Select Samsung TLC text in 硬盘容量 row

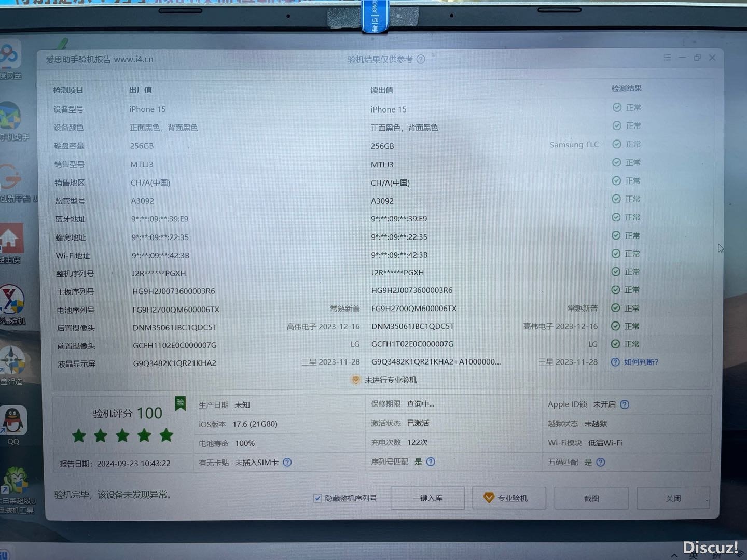tap(574, 145)
